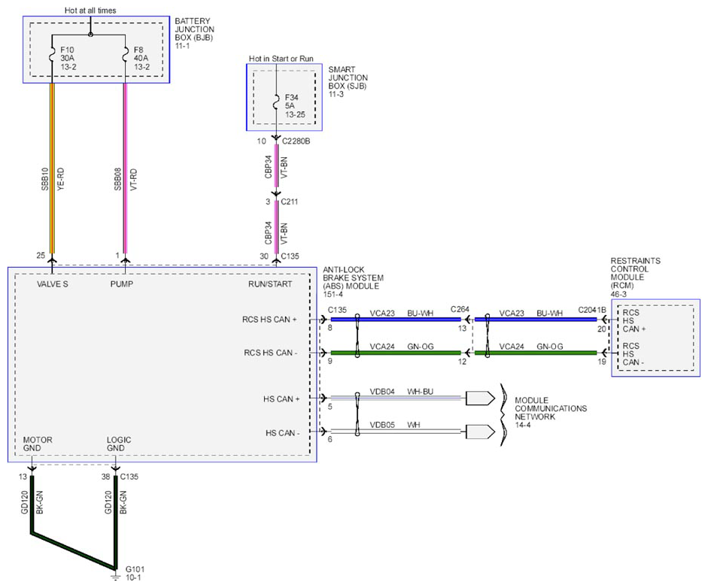Click the "MOTOR GND" terminal label
The image size is (708, 588).
tap(38, 444)
